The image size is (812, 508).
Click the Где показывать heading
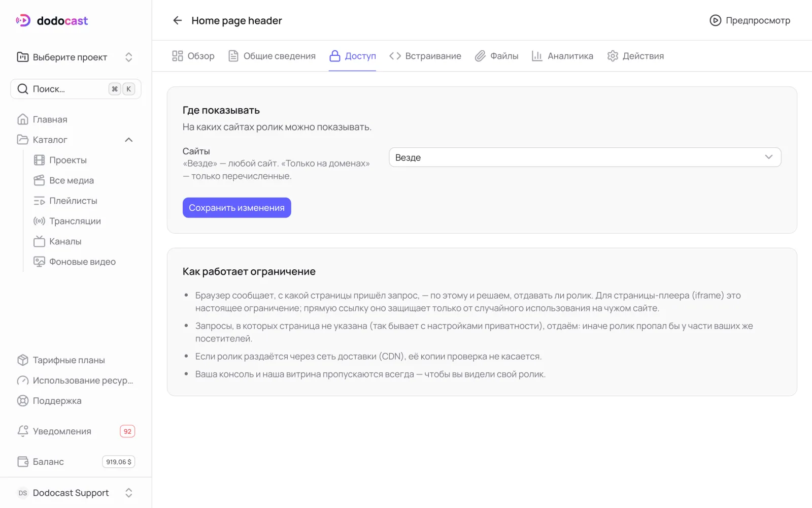coord(221,110)
